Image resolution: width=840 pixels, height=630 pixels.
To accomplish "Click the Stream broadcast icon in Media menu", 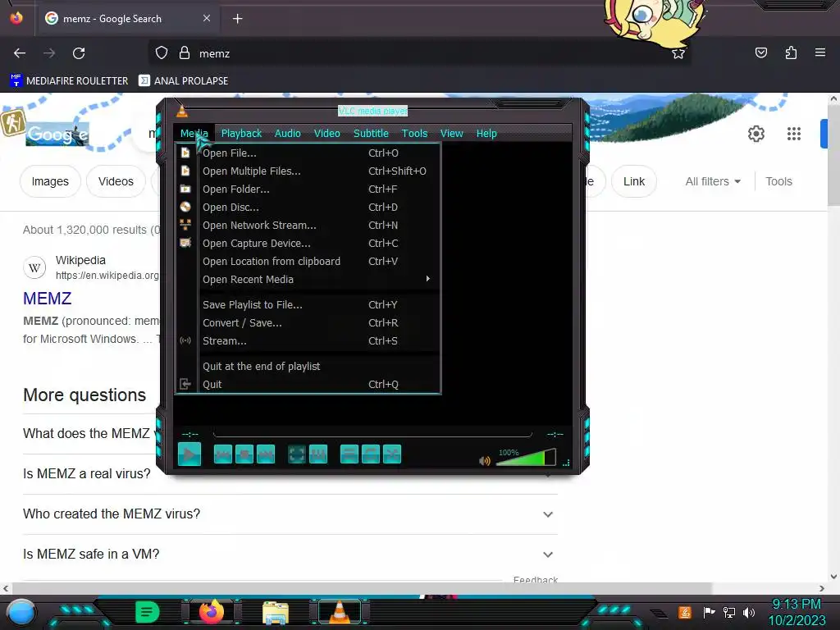I will point(185,340).
